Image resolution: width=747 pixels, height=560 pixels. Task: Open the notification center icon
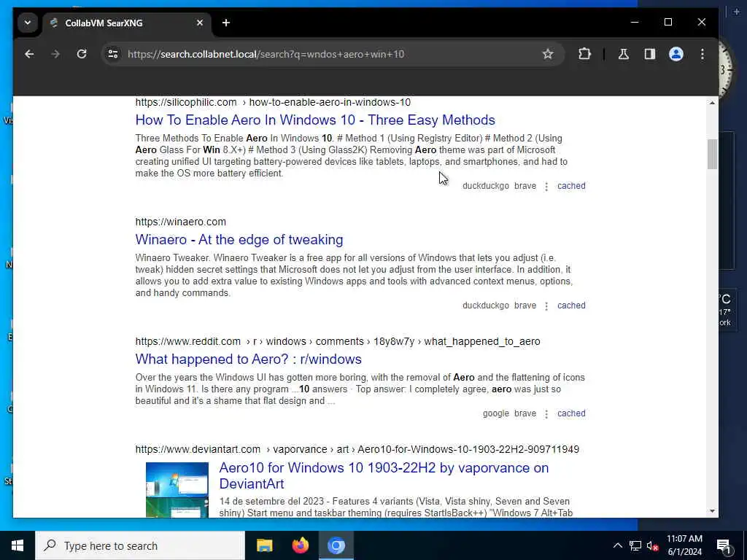click(x=724, y=545)
